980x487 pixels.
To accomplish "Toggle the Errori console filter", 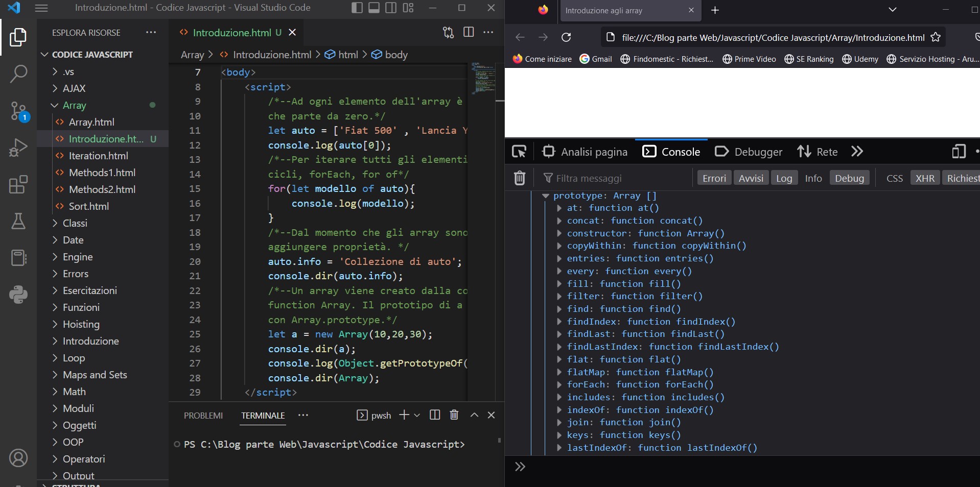I will tap(714, 178).
